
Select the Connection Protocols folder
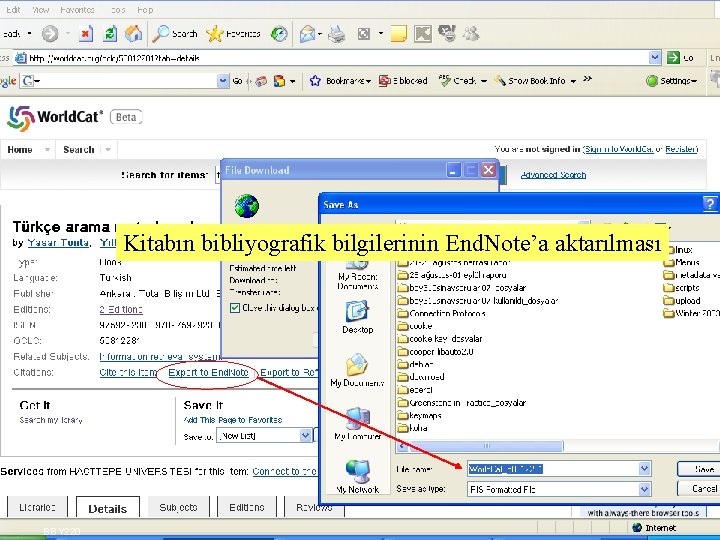pos(442,314)
